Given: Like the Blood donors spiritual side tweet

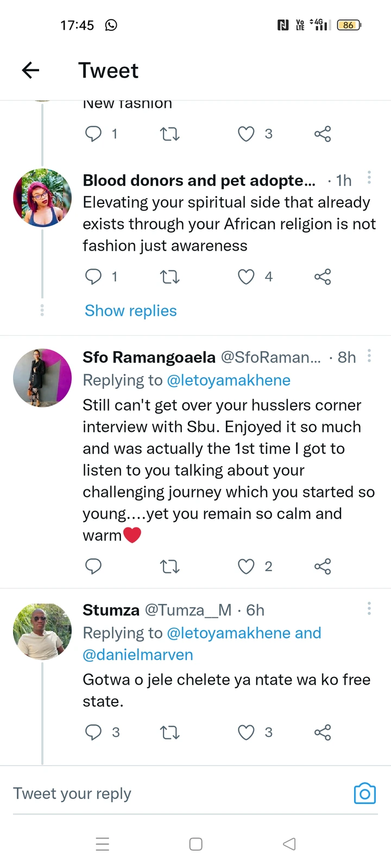Looking at the screenshot, I should 246,277.
